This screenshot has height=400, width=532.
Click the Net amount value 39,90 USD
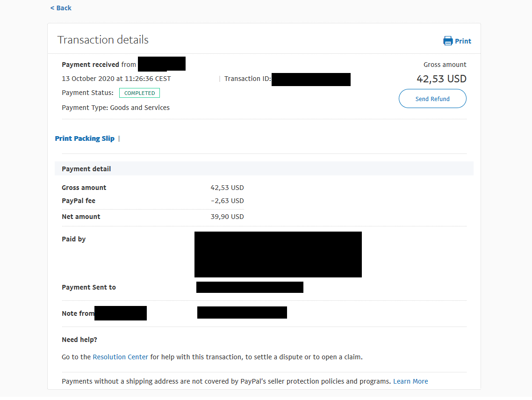click(227, 217)
